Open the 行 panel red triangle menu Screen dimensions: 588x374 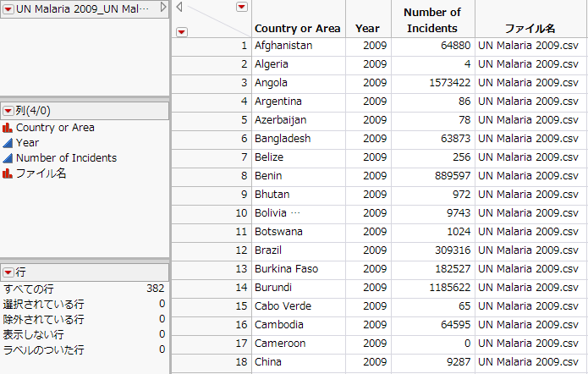click(8, 272)
